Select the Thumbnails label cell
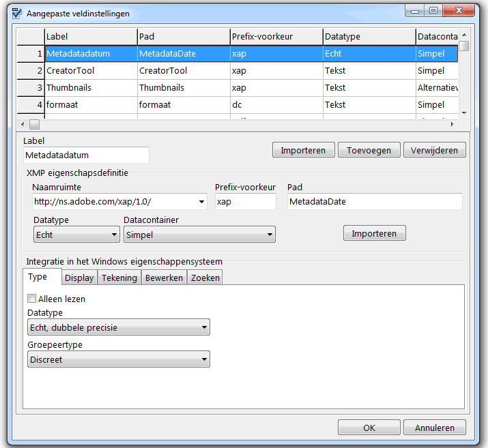Image resolution: width=488 pixels, height=448 pixels. tap(91, 88)
